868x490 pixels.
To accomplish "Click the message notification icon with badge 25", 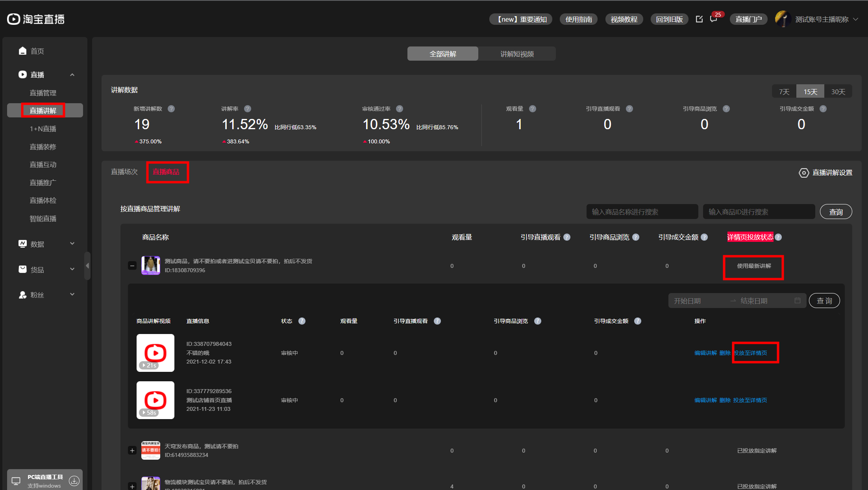I will [713, 19].
